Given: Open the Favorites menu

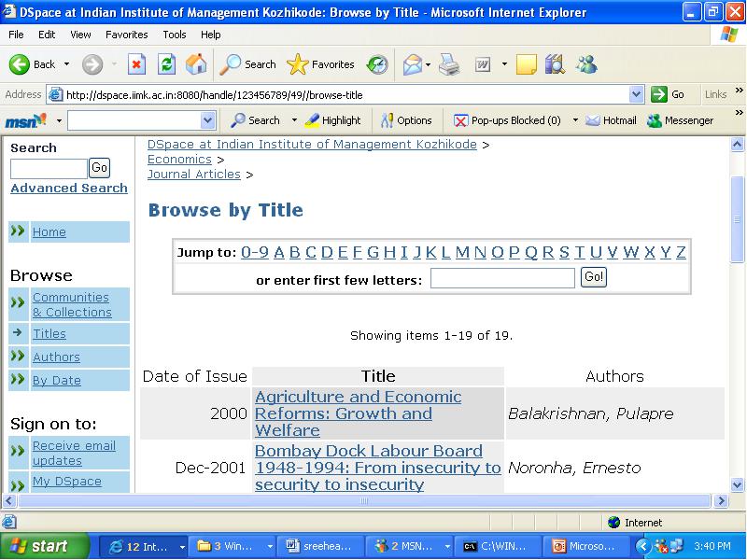Looking at the screenshot, I should (127, 35).
